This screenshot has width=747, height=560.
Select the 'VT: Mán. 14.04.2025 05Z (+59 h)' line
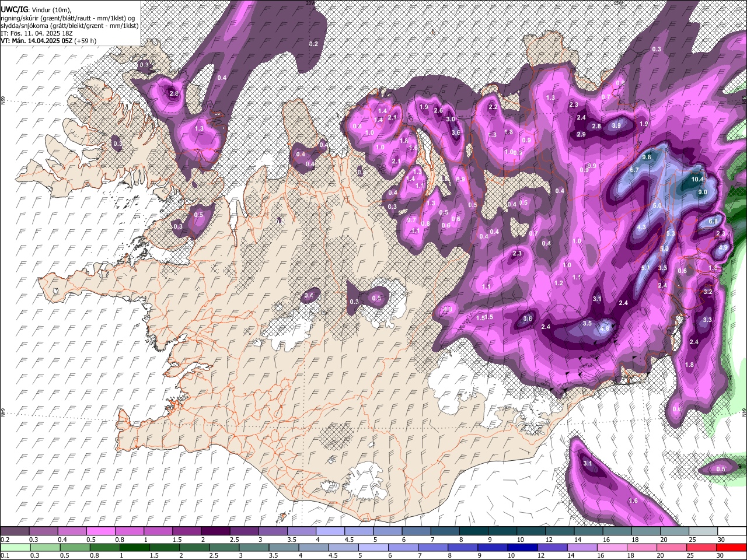(48, 41)
